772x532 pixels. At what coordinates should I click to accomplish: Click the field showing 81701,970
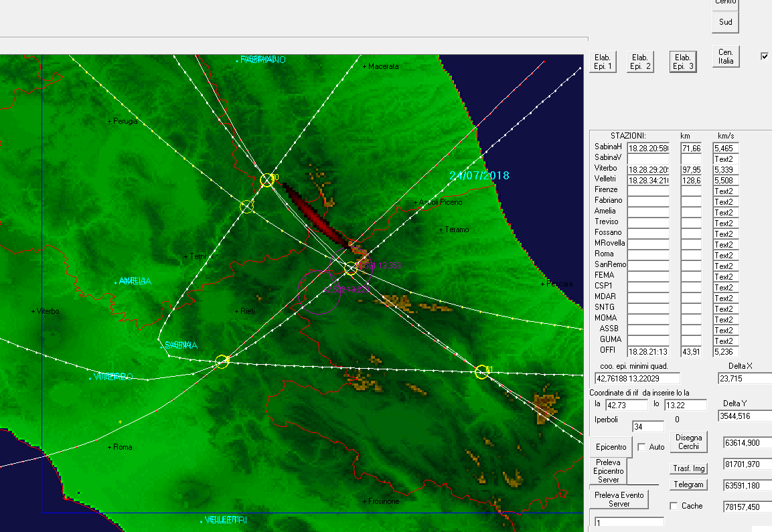point(747,464)
